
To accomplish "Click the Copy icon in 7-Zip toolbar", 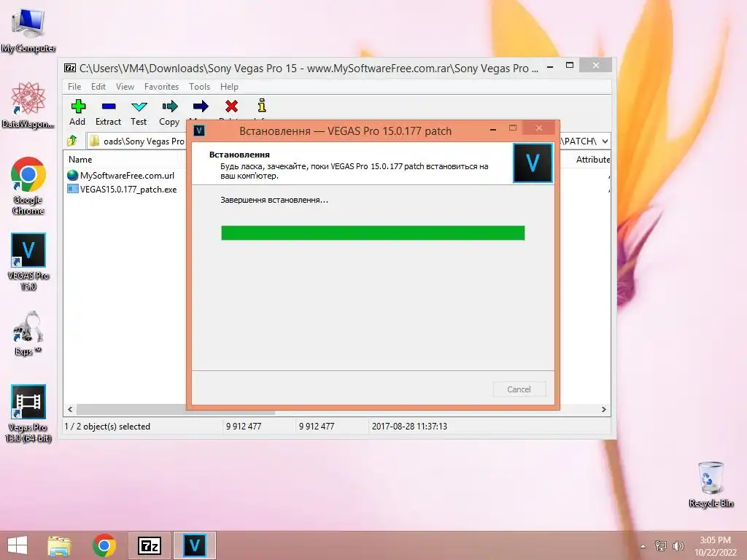I will [169, 106].
